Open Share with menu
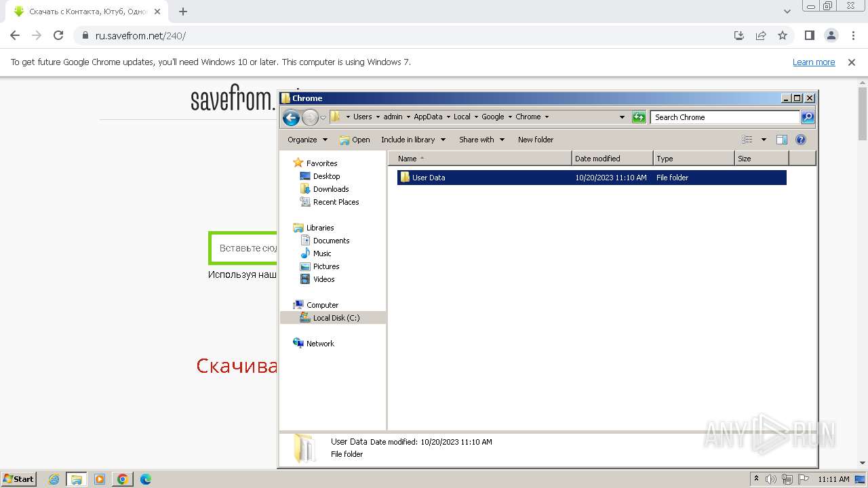868x488 pixels. 481,140
